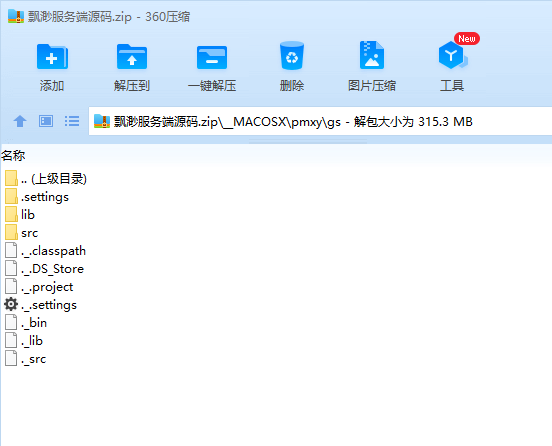Viewport: 552px width, 446px height.
Task: Select the .. (上级目录) parent folder entry
Action: pyautogui.click(x=46, y=178)
